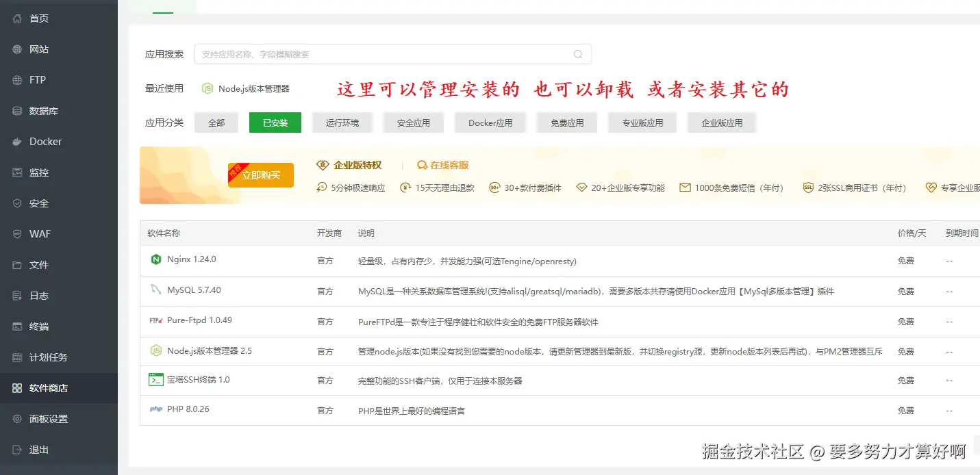The image size is (980, 475).
Task: Click 15天无理由退款 in the banner
Action: coord(445,188)
